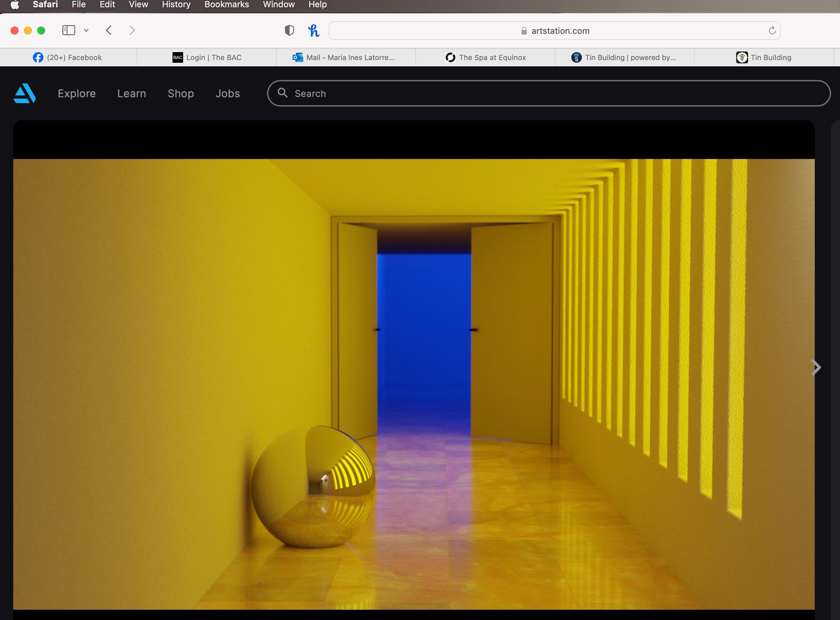Expand the sidebar options dropdown arrow

coord(86,31)
